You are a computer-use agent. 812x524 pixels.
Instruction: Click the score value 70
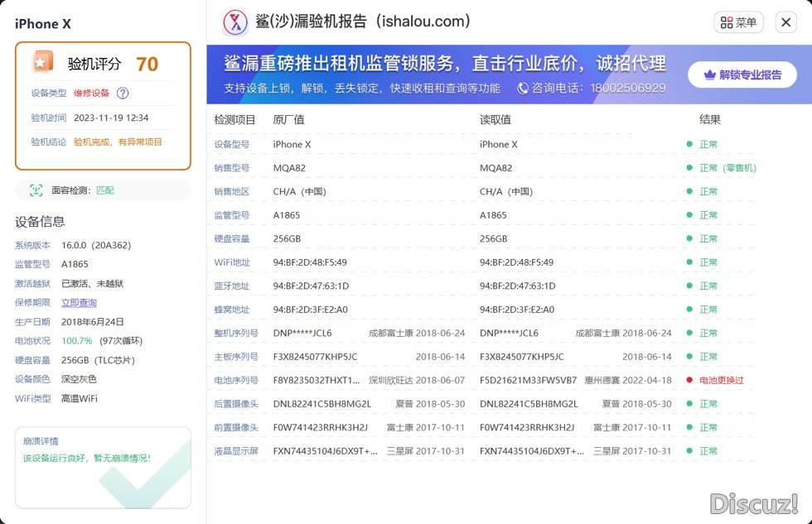click(147, 64)
